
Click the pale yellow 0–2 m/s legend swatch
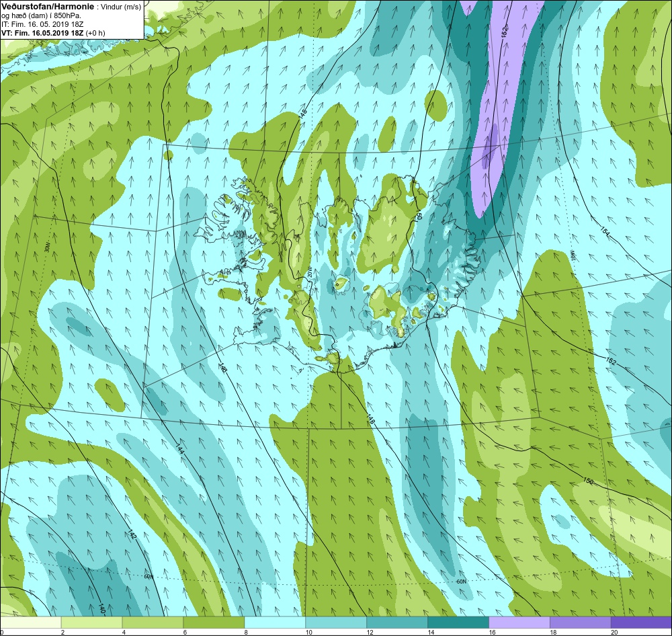pyautogui.click(x=30, y=623)
